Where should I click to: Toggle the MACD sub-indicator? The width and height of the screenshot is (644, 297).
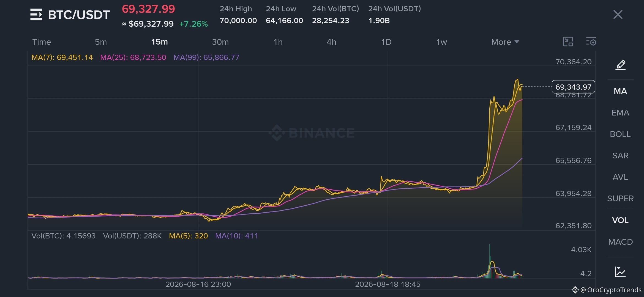click(620, 242)
